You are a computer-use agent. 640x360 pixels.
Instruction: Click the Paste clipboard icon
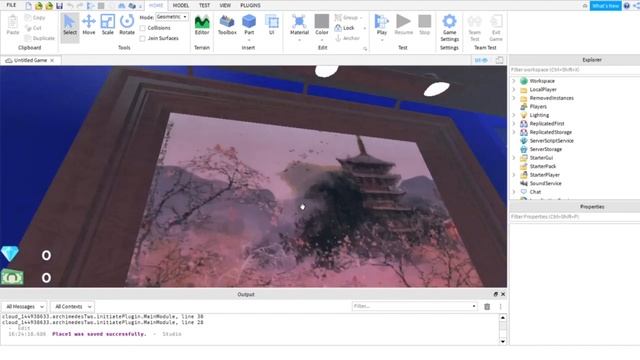coord(13,25)
